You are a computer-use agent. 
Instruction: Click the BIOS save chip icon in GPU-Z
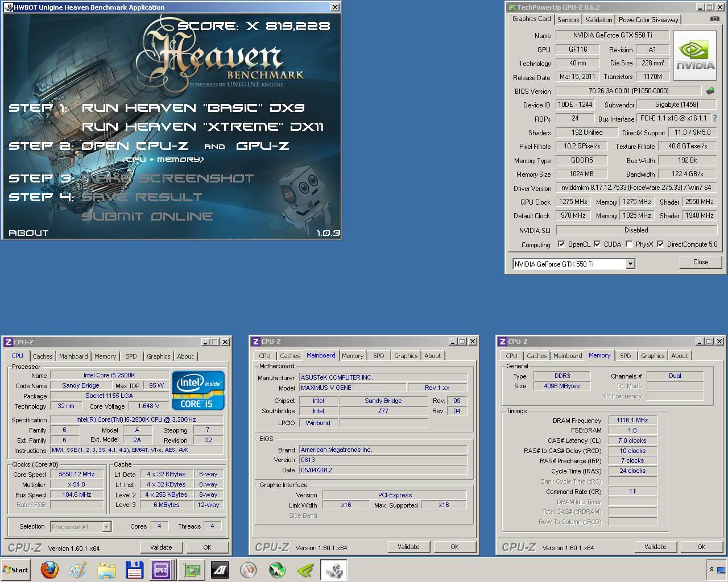click(x=710, y=91)
